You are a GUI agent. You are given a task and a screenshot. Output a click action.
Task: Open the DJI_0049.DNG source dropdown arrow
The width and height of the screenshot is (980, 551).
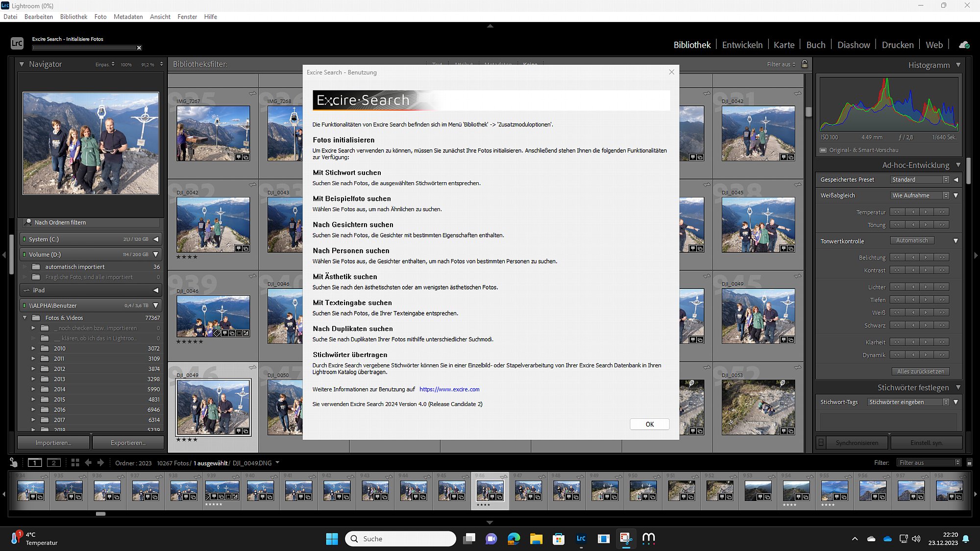(277, 462)
